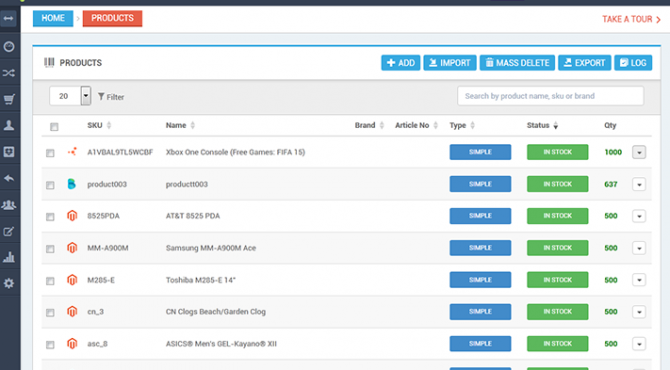Click the source icon for Xbox One Console row

72,152
